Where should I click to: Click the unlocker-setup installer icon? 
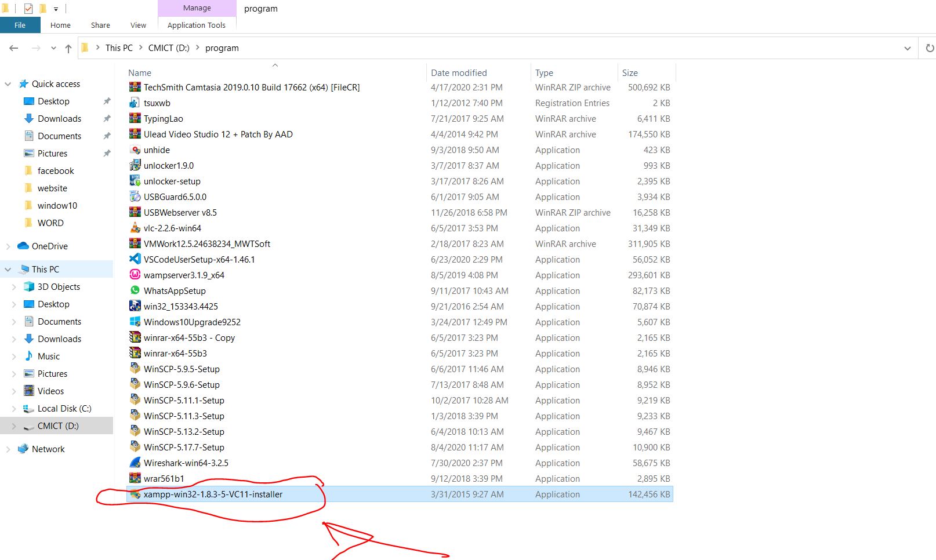[x=135, y=181]
